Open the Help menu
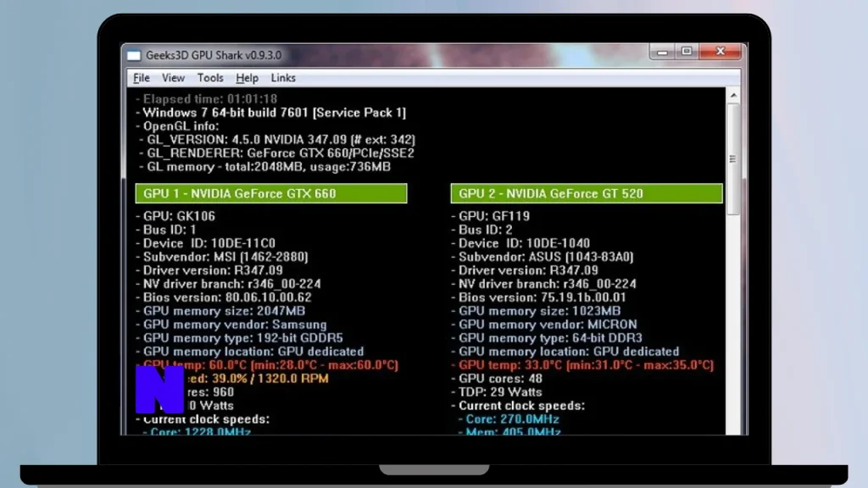 (247, 78)
